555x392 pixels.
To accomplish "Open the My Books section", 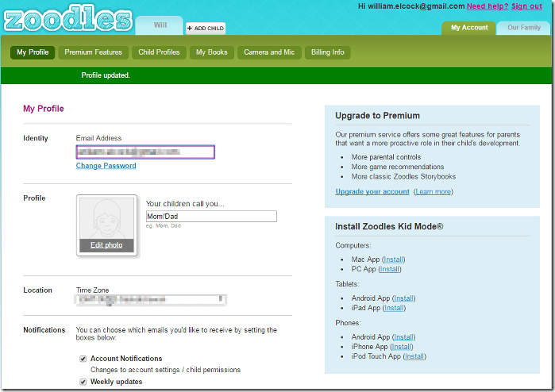I will 212,52.
